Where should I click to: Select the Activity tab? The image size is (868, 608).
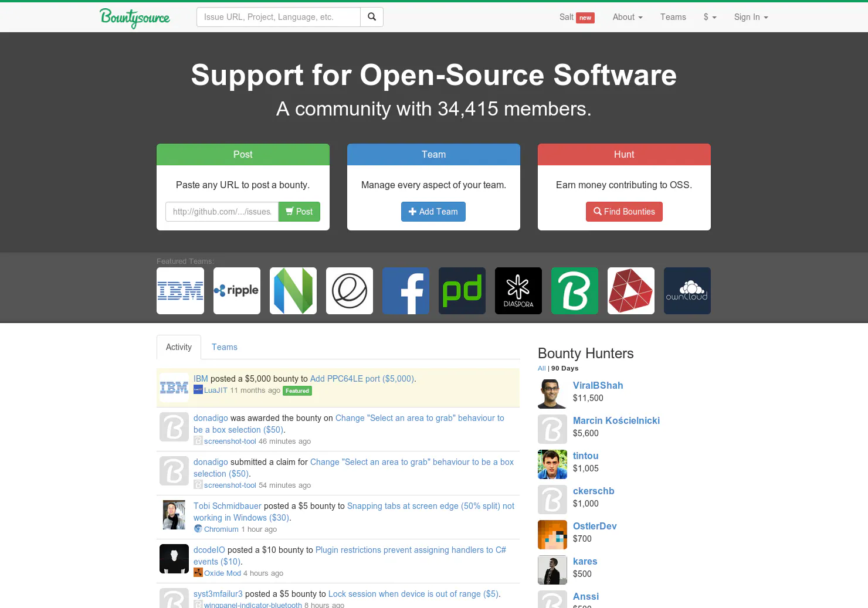click(x=179, y=347)
